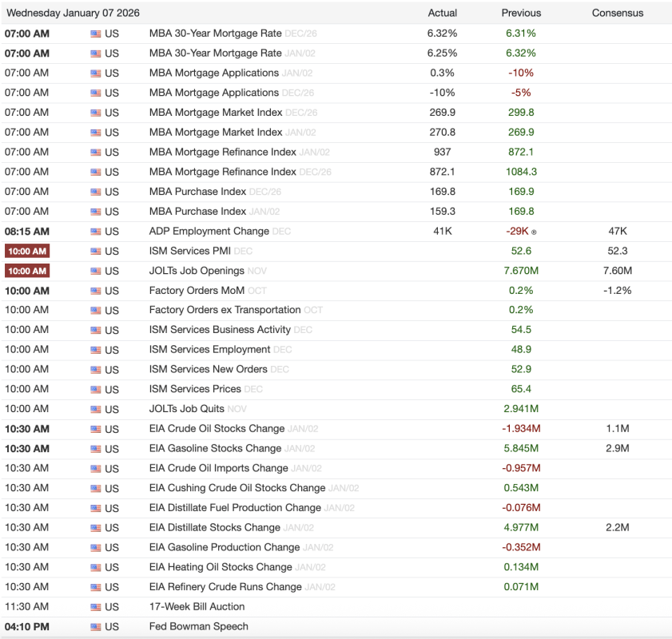Click the US flag beside ADP Employment Change
Viewport: 672px width, 639px height.
96,232
